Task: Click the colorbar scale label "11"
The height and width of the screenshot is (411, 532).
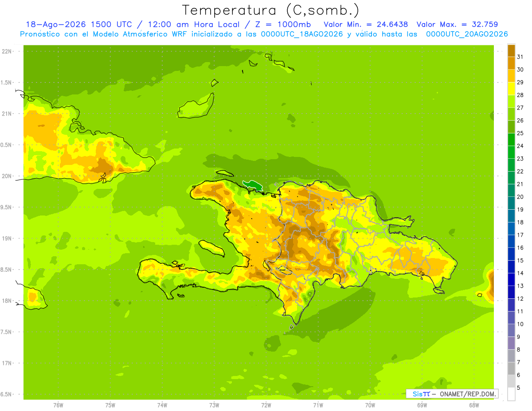Action: click(520, 311)
